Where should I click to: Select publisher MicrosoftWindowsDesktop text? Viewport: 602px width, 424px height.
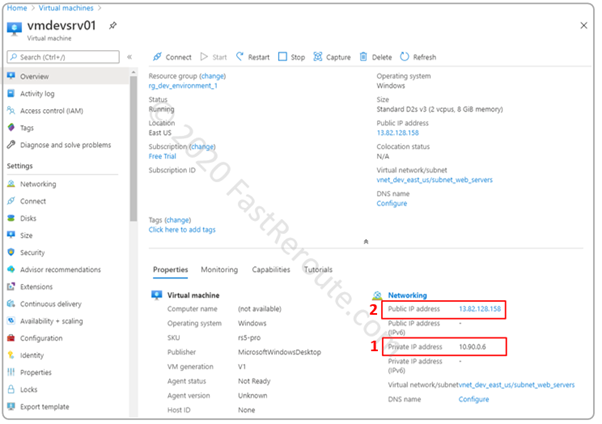pos(280,352)
